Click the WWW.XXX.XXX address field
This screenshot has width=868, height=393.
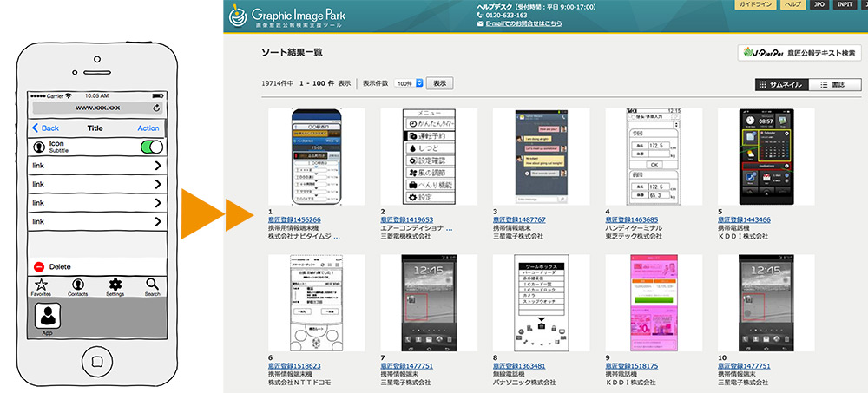(97, 108)
